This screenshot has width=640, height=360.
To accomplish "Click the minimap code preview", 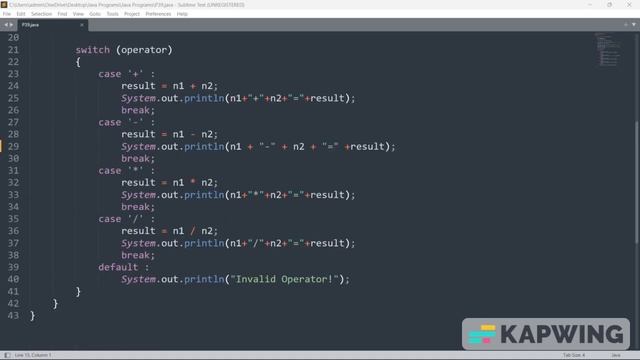I will coord(607,49).
